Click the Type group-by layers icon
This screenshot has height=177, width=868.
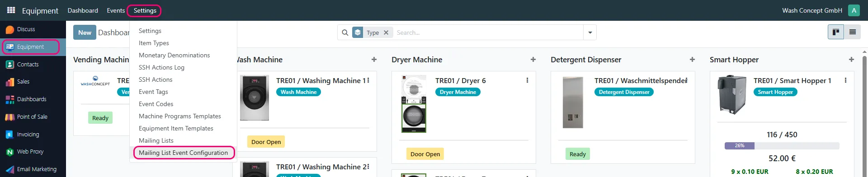[x=358, y=33]
